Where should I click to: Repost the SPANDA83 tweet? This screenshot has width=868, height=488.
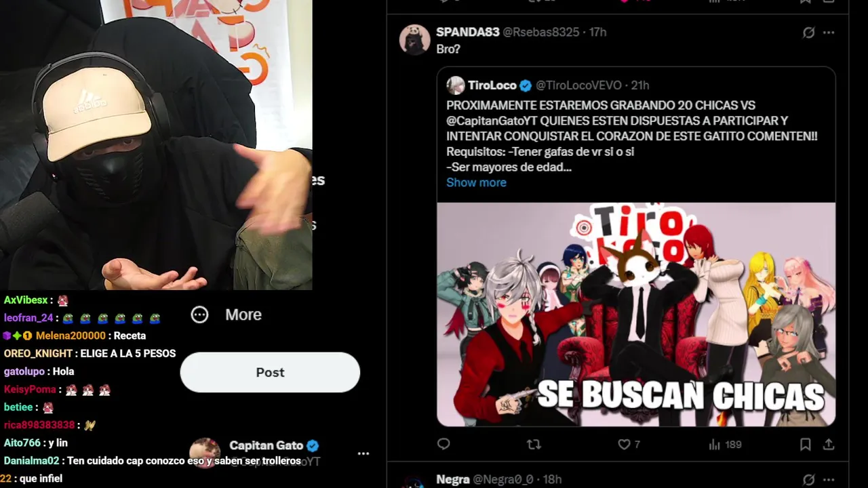tap(534, 445)
